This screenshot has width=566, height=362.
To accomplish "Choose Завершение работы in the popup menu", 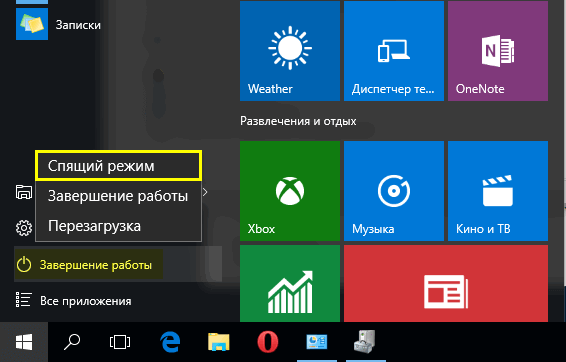I will [x=118, y=196].
